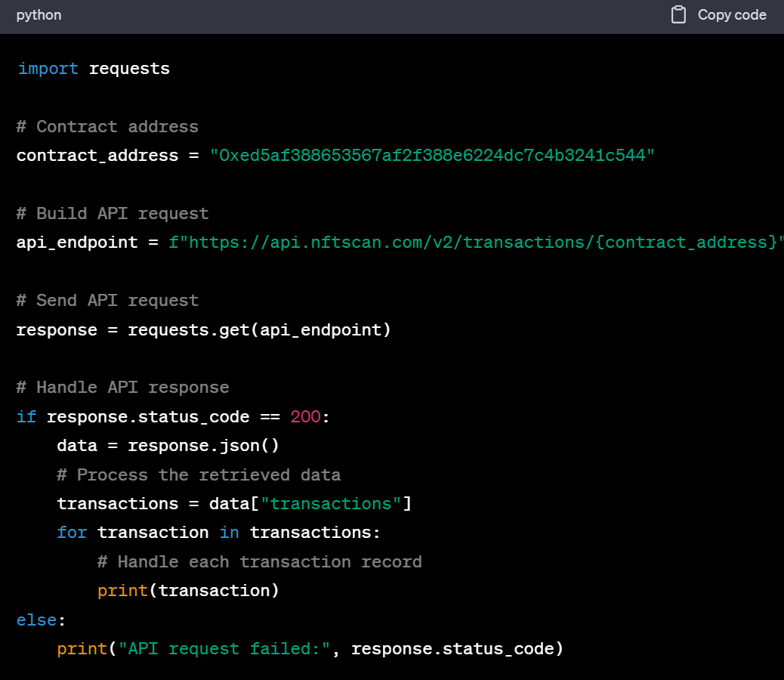Click the "# Send API request" comment
This screenshot has height=680, width=784.
[107, 301]
